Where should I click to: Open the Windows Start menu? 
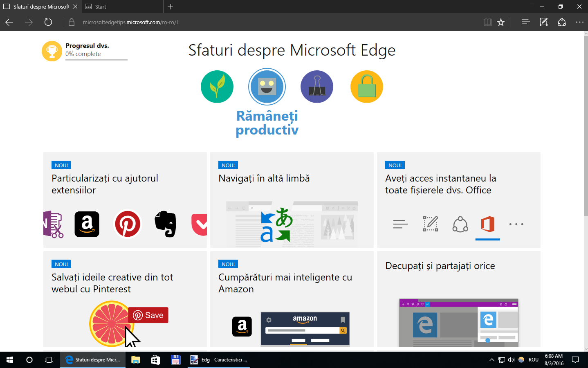coord(10,360)
